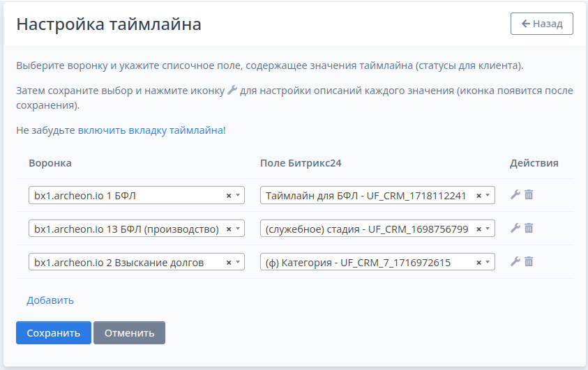Clear the 1 БФЛ funnel selection

pos(229,196)
